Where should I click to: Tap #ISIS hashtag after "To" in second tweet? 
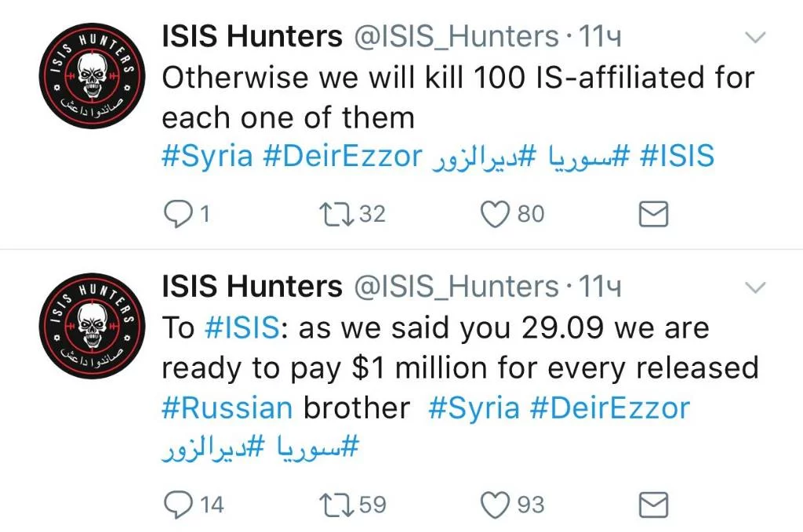[241, 328]
